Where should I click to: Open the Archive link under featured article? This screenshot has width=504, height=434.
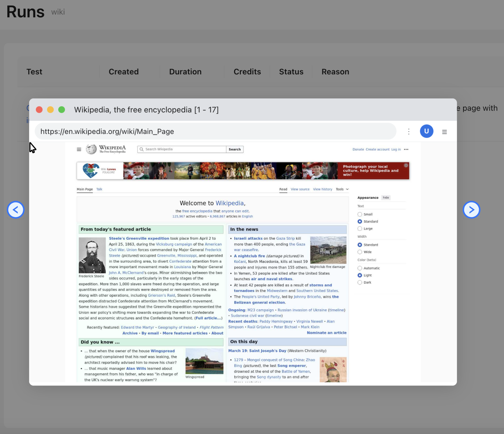coord(130,333)
